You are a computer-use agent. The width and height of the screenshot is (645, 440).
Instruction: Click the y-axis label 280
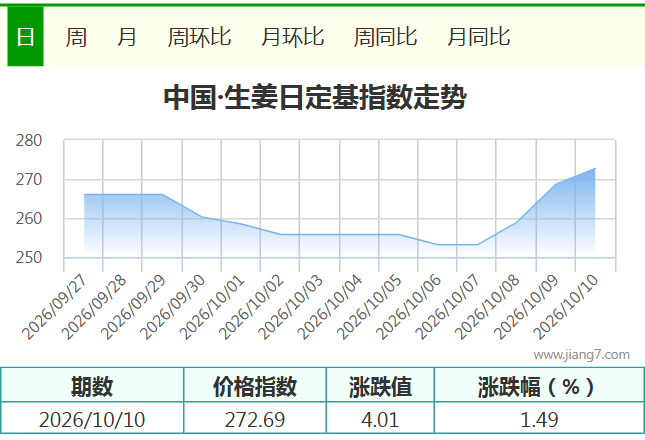tap(29, 141)
